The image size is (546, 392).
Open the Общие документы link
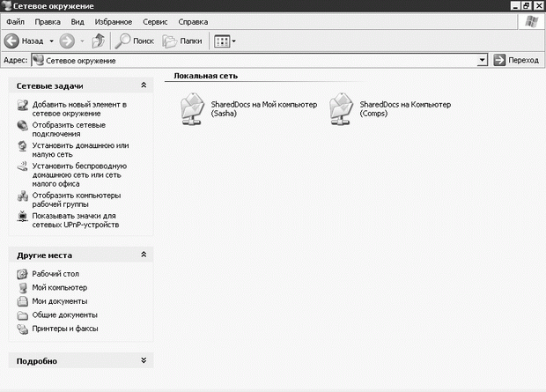coord(65,315)
